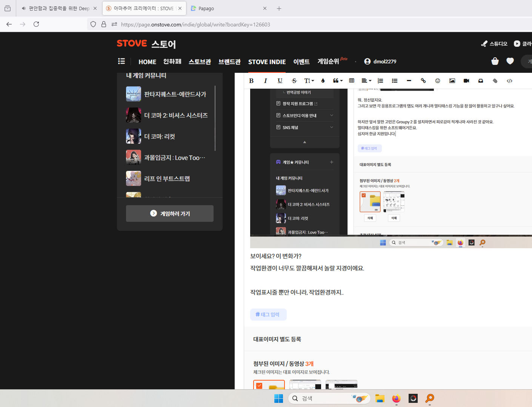Viewport: 532px width, 407px height.
Task: Insert a hyperlink using the link icon
Action: click(x=423, y=81)
